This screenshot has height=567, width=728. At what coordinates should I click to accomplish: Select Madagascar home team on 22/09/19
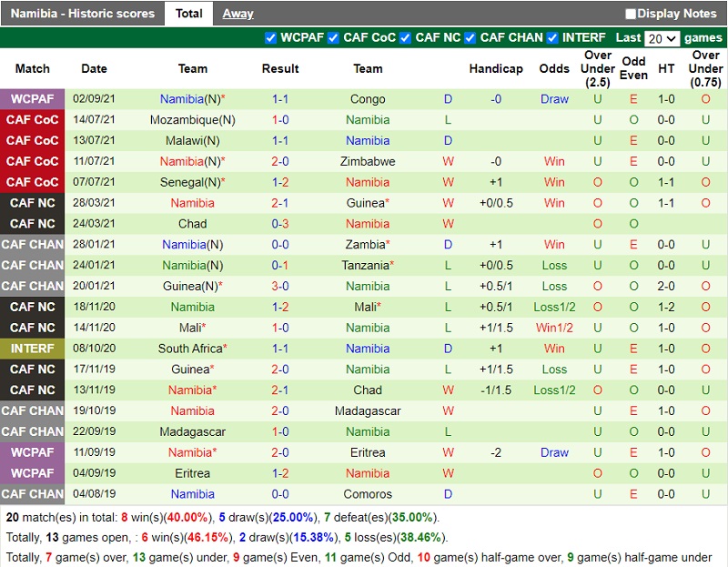click(192, 431)
